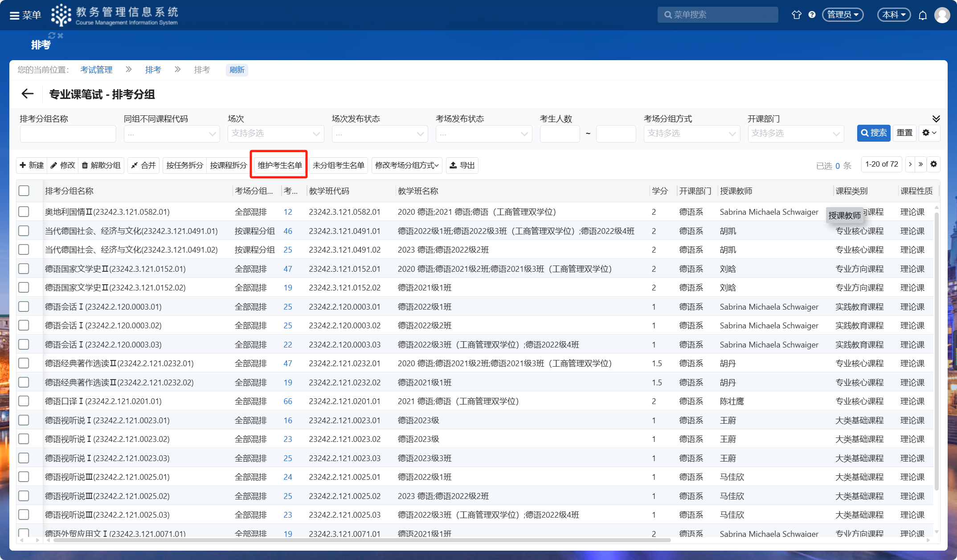Open table column settings gear icon
This screenshot has height=560, width=957.
coord(934,164)
